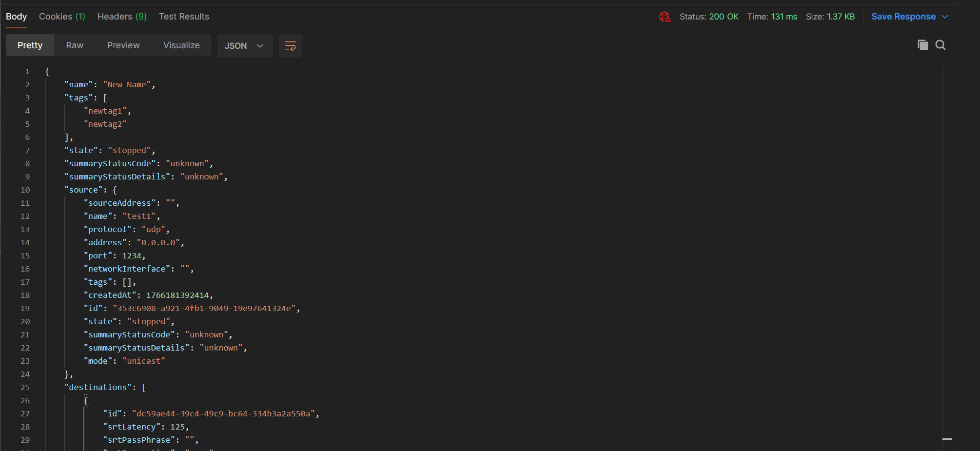This screenshot has height=451, width=980.
Task: Select the Body tab
Action: tap(16, 17)
